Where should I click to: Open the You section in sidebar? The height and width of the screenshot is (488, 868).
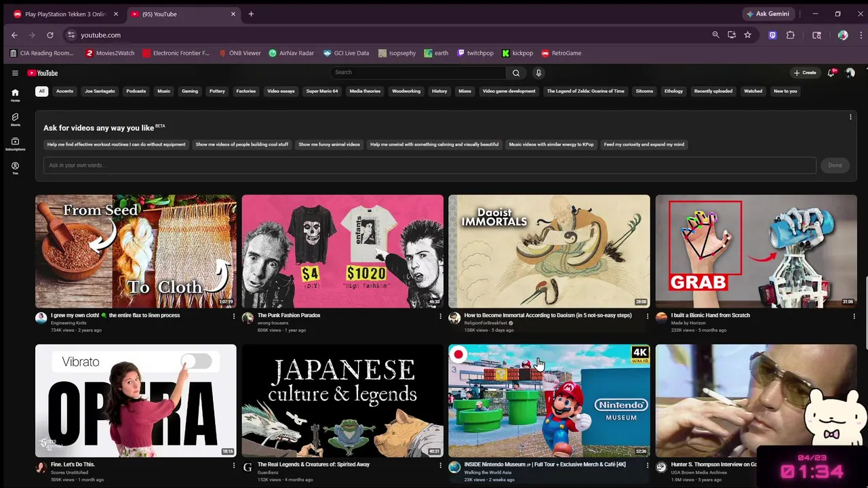(x=15, y=168)
